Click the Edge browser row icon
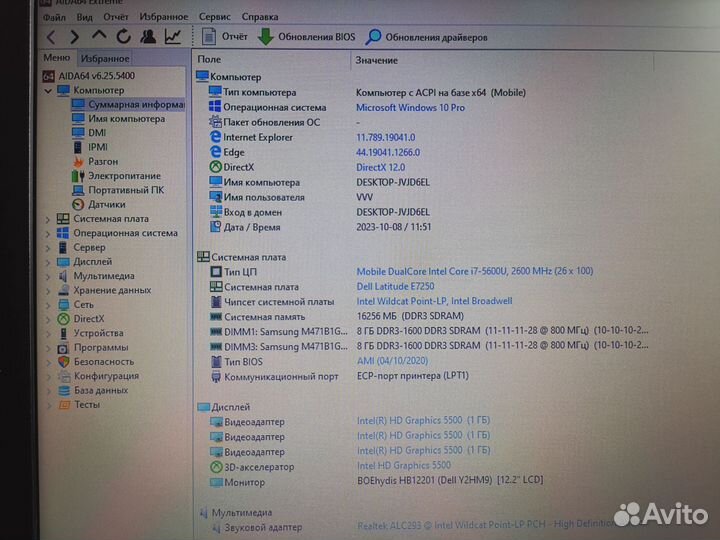Viewport: 720px width, 540px height. pyautogui.click(x=215, y=152)
